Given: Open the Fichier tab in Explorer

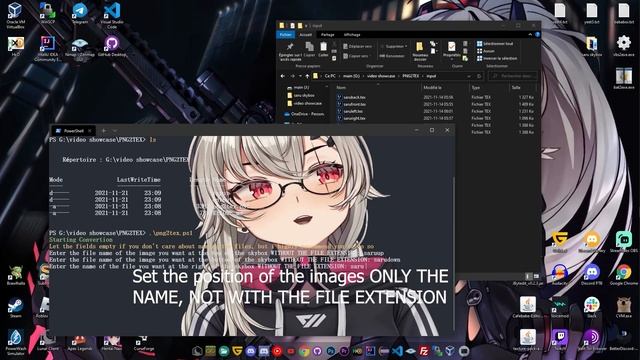Looking at the screenshot, I should [x=286, y=35].
